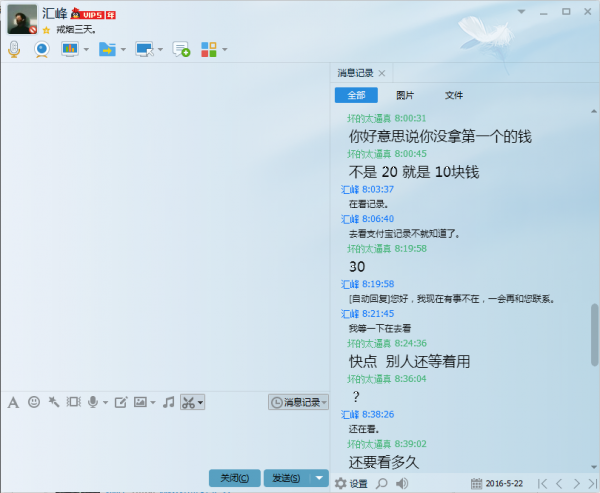Expand the send options dropdown arrow
The image size is (600, 493).
tap(319, 478)
